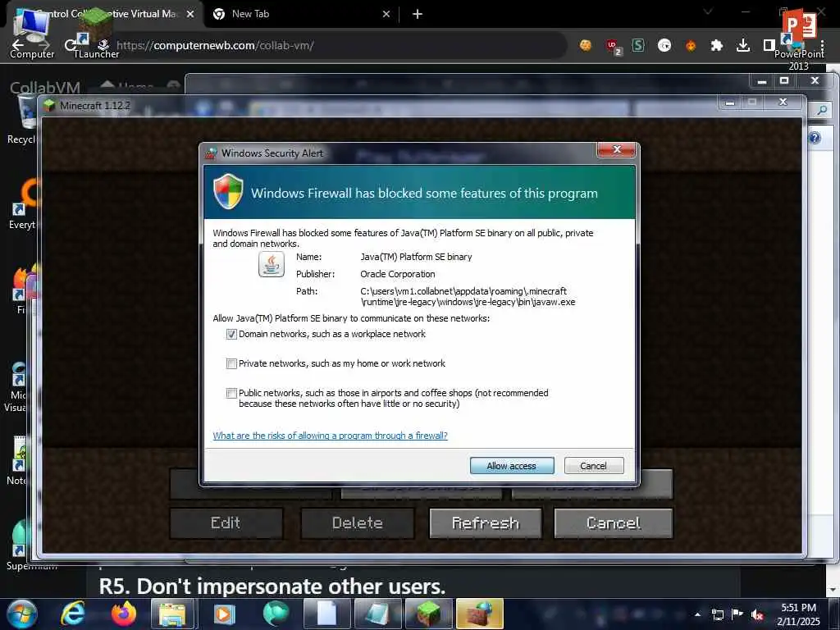Viewport: 840px width, 630px height.
Task: Open the extensions puzzle piece menu
Action: pos(717,46)
